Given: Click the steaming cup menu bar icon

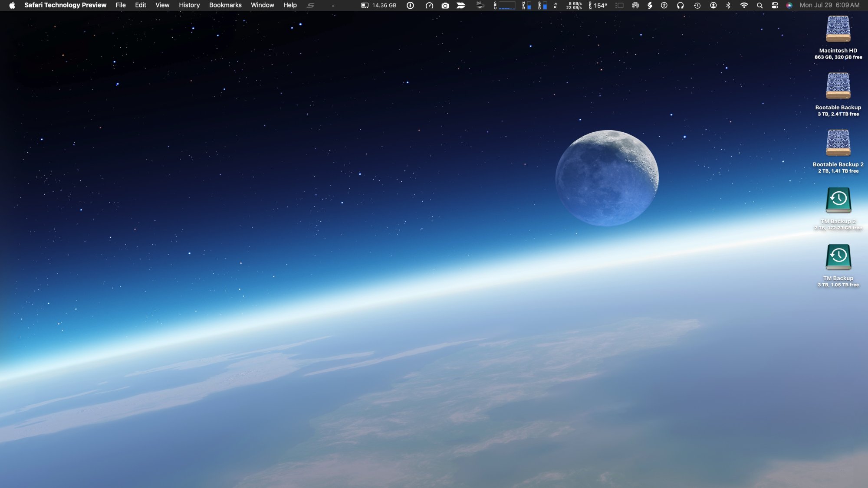Looking at the screenshot, I should tap(480, 5).
